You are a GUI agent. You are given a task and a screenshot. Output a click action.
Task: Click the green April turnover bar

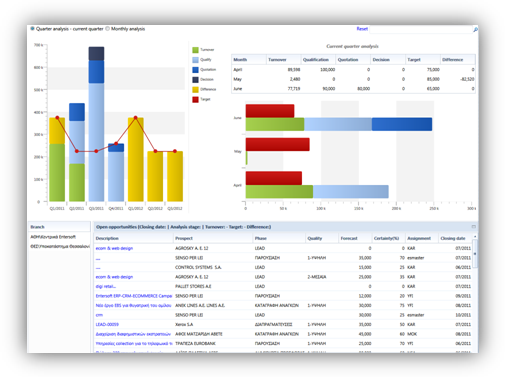tap(279, 192)
